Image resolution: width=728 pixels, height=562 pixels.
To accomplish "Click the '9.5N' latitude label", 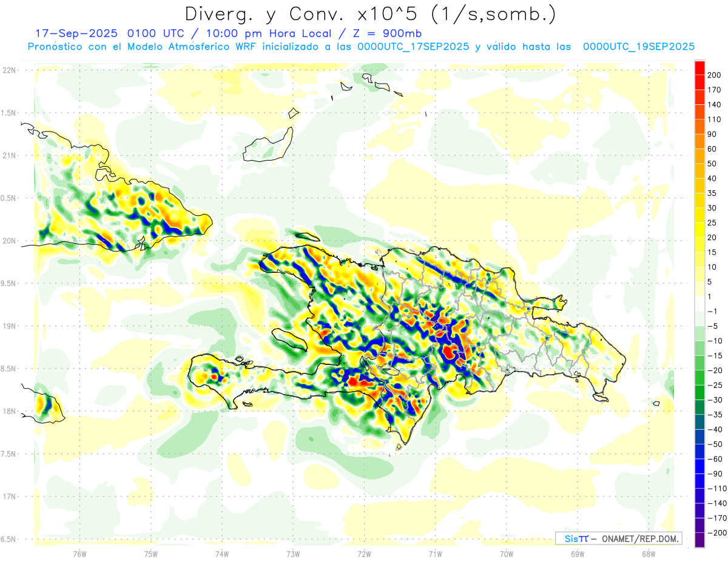I will [9, 283].
